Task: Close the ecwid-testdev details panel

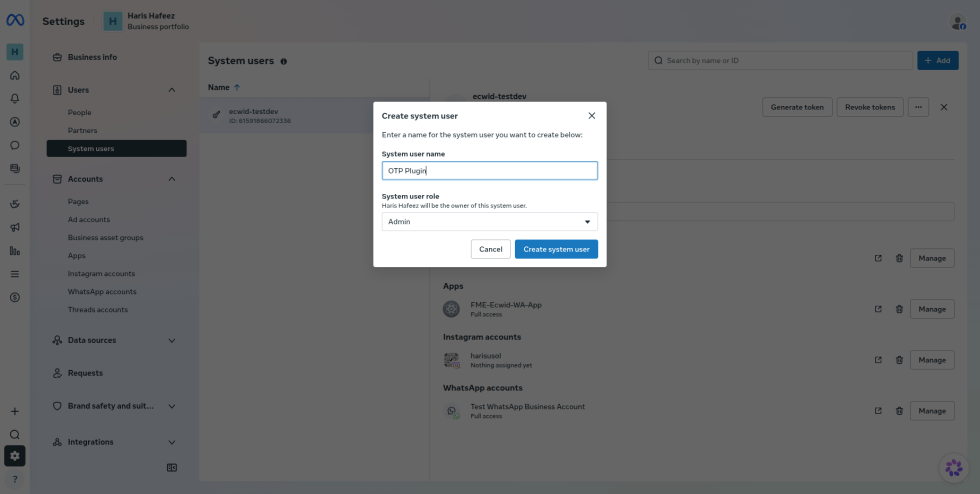Action: click(x=944, y=107)
